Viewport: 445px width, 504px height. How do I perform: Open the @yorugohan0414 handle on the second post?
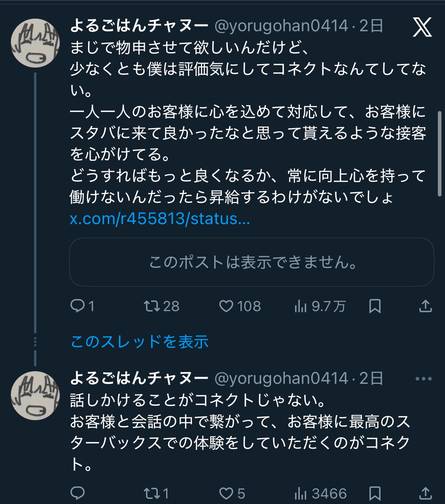pos(281,379)
